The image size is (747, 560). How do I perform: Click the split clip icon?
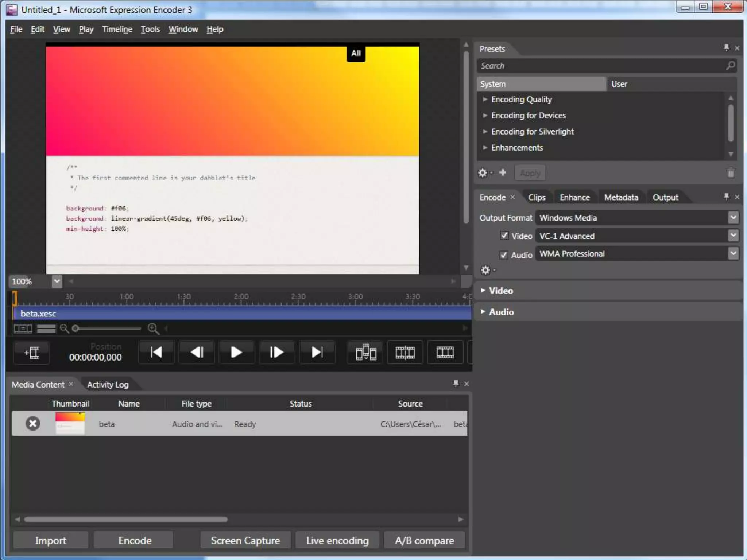point(405,353)
